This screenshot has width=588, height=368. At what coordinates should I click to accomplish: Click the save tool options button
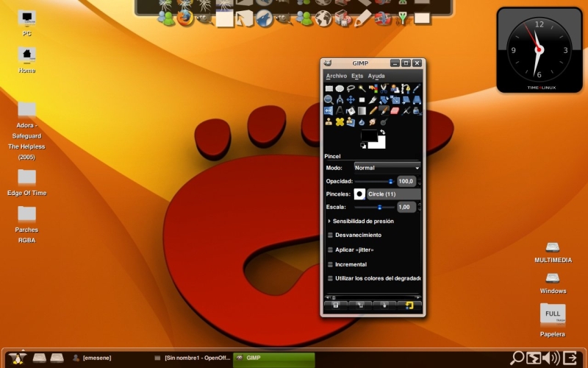coord(336,305)
